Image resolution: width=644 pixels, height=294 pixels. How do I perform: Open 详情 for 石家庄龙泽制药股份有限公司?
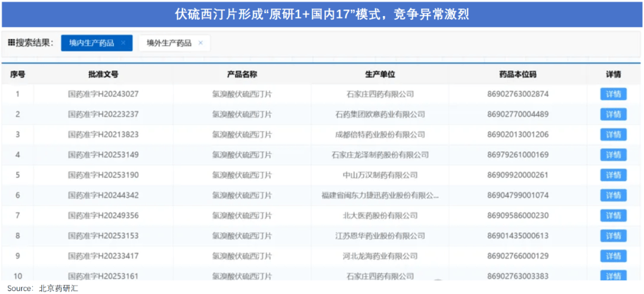tap(613, 155)
